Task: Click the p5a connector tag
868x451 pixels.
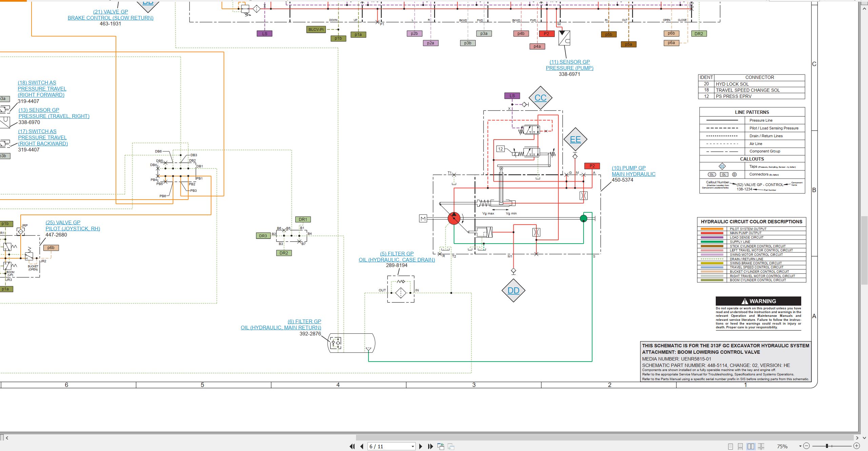Action: coord(628,44)
